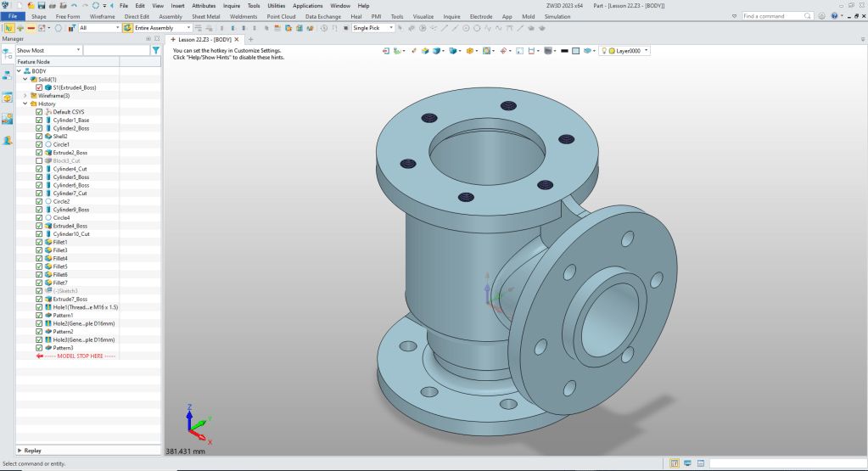Screen dimensions: 868x471
Task: Uncheck the Pattern3 feature checkbox
Action: tap(39, 348)
